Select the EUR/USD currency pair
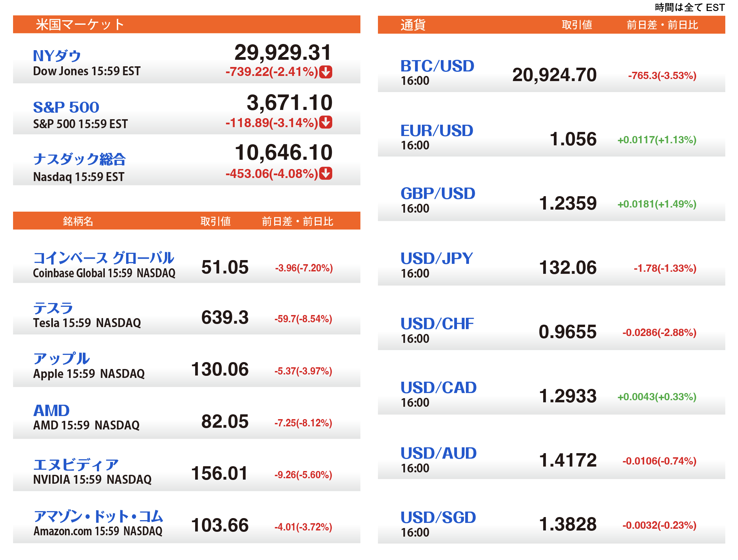738x560 pixels. (437, 131)
